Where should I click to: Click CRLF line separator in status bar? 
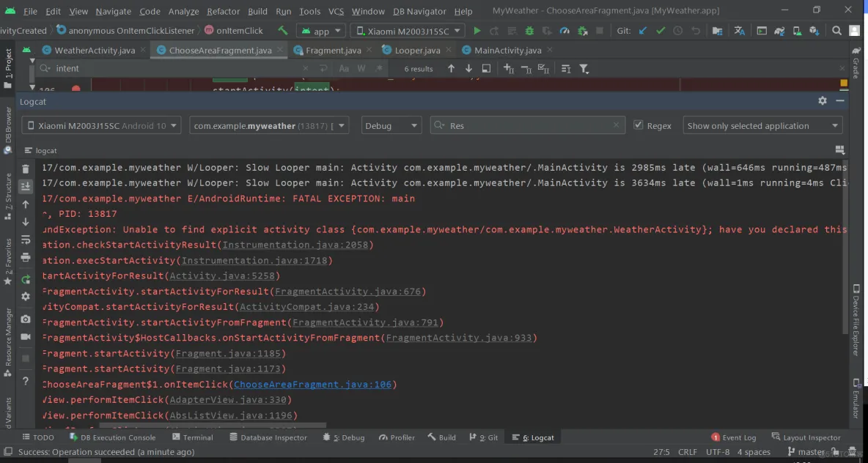(688, 452)
